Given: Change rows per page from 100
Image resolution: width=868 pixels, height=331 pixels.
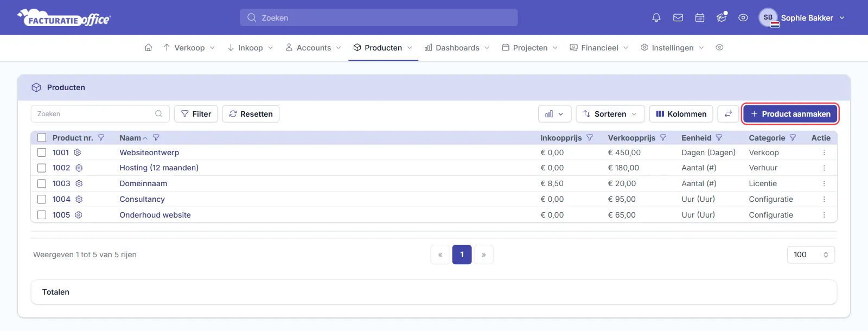Looking at the screenshot, I should click(810, 254).
